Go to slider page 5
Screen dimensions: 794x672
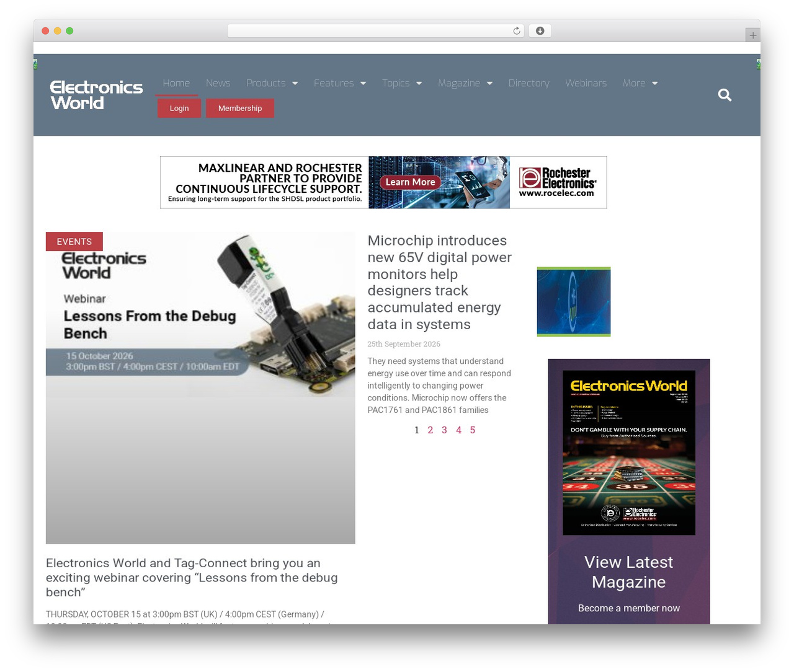[473, 430]
